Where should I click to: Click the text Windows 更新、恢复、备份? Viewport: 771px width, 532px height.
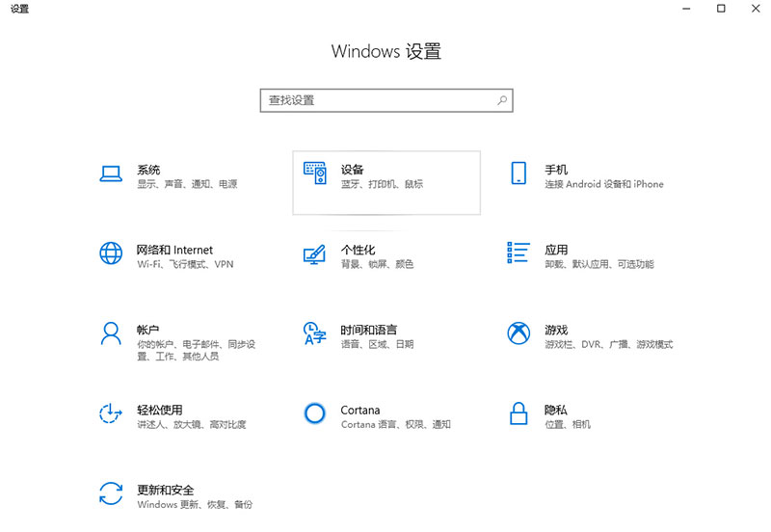[x=195, y=505]
